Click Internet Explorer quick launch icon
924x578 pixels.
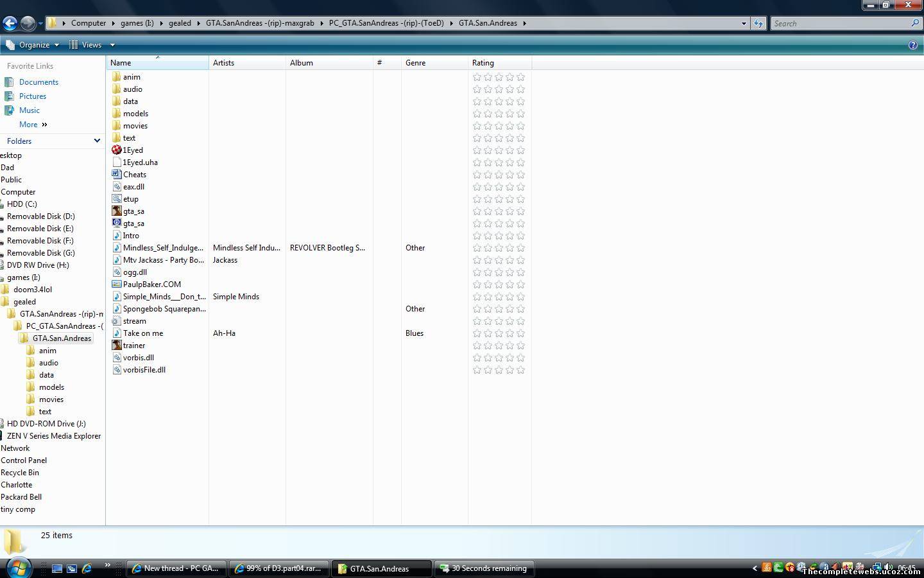tap(87, 568)
